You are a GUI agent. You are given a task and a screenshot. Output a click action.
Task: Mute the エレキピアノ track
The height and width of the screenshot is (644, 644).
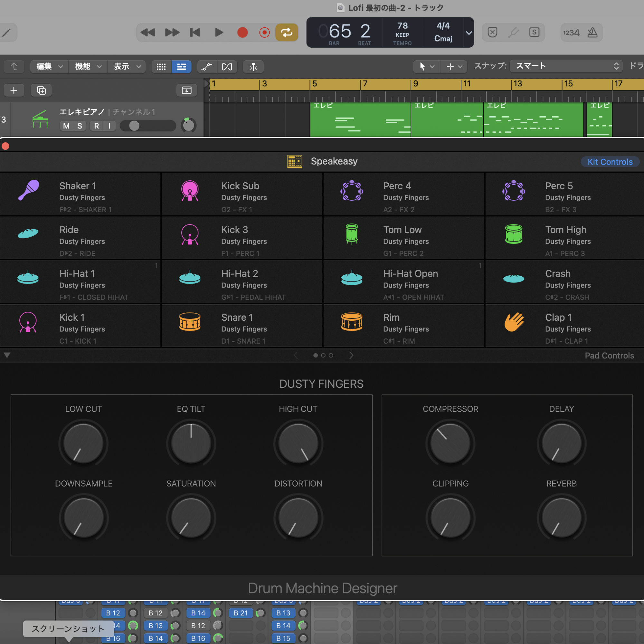66,126
